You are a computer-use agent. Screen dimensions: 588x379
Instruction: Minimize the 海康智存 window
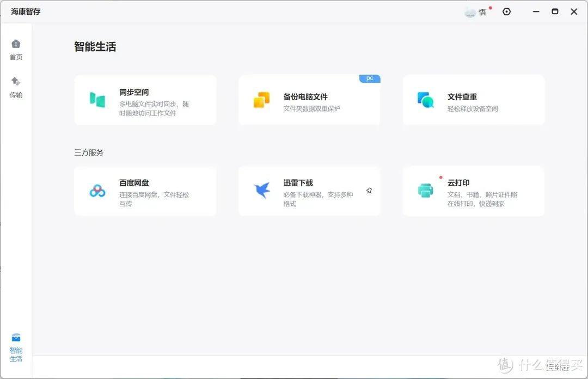point(536,11)
